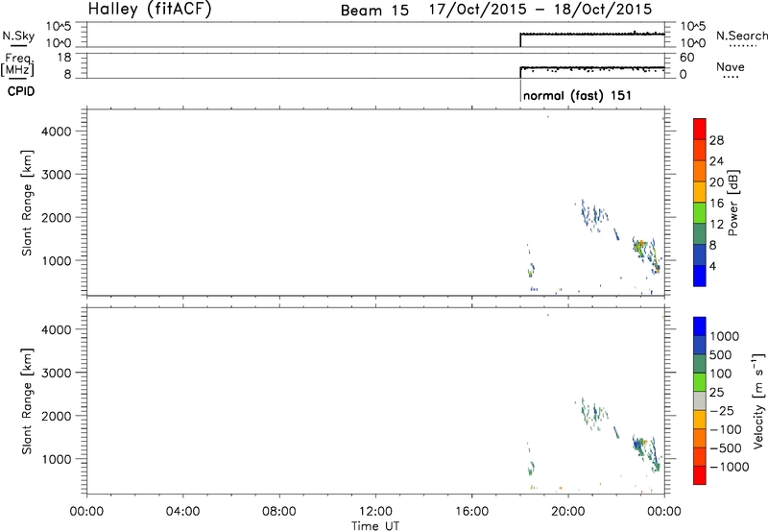Click the "28" Power colorbar label
This screenshot has height=532, width=768.
pos(716,140)
